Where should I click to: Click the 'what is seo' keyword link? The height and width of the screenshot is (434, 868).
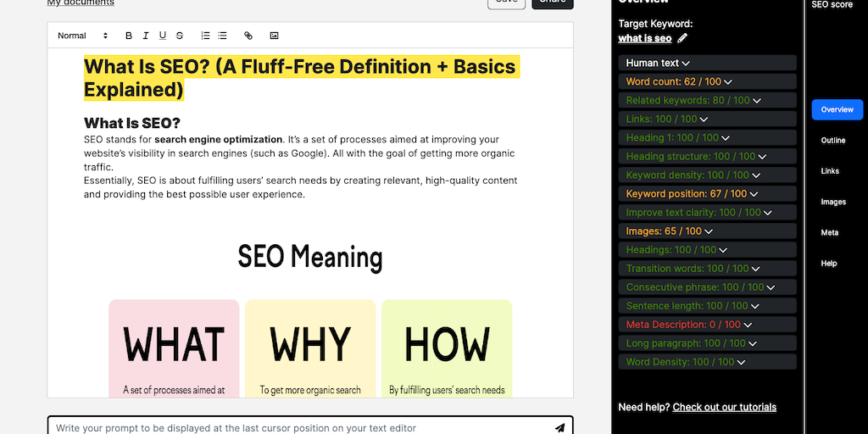tap(644, 38)
